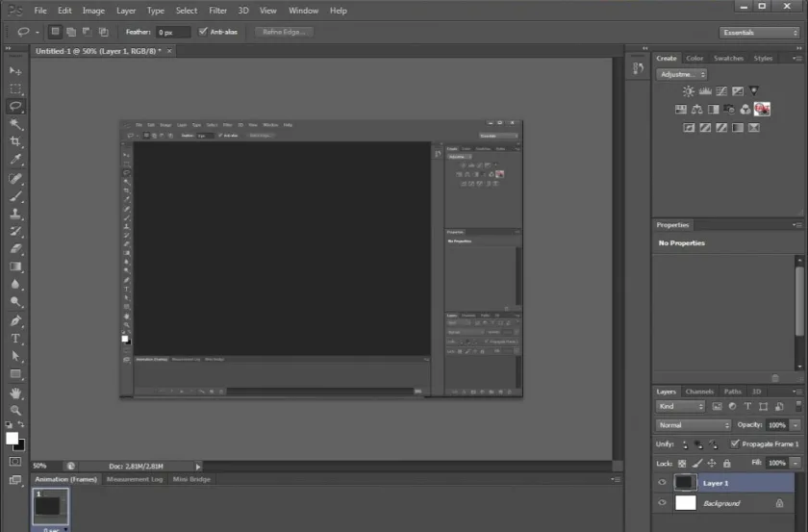This screenshot has width=808, height=532.
Task: Select animation frame 1 thumbnail
Action: tap(50, 506)
